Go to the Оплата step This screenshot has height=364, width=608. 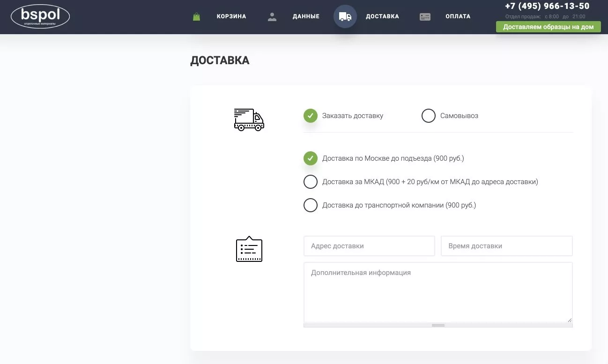tap(458, 16)
